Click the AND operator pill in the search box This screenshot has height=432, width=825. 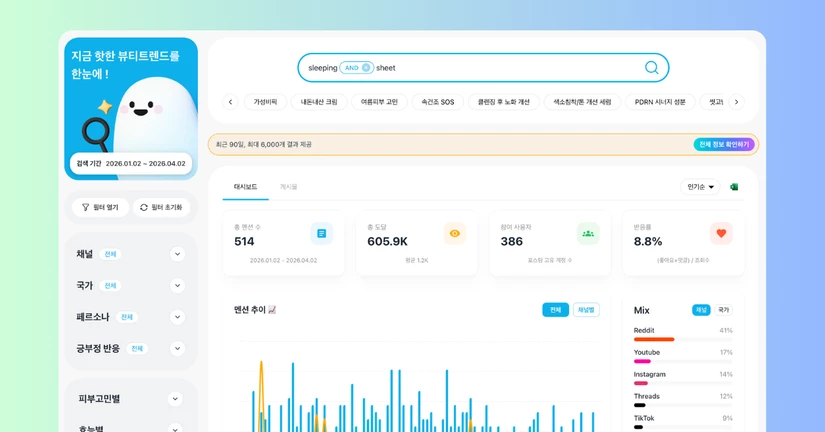[x=356, y=67]
